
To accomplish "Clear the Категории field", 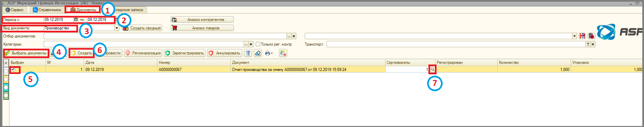I will pos(251,44).
